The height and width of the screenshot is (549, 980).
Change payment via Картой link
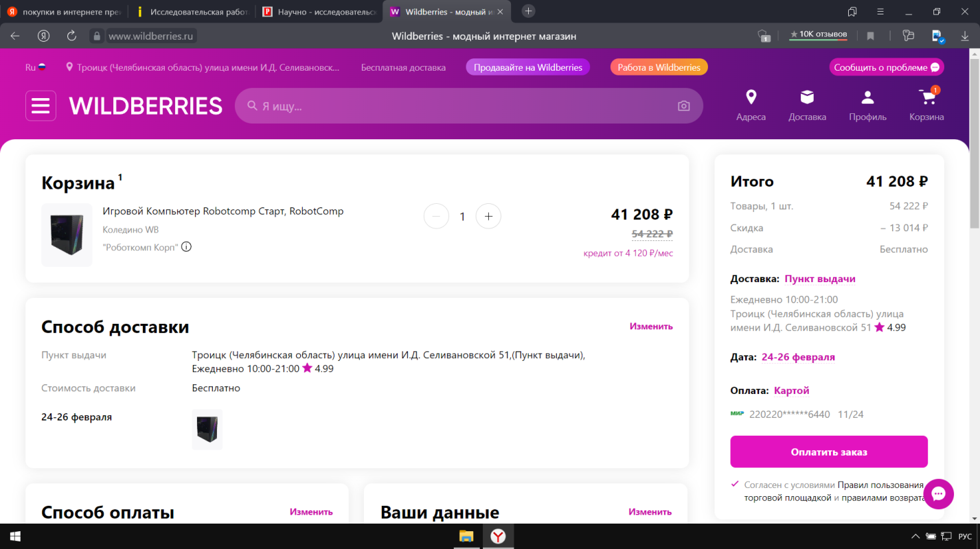pos(792,390)
